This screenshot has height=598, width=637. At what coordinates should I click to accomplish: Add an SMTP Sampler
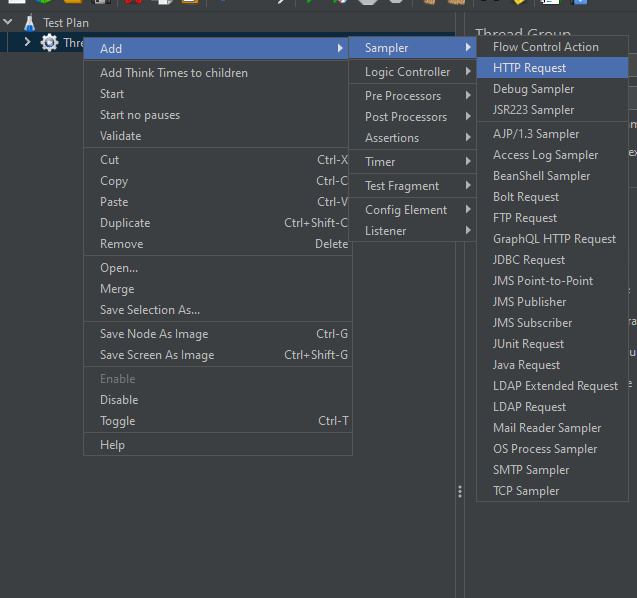(x=552, y=470)
